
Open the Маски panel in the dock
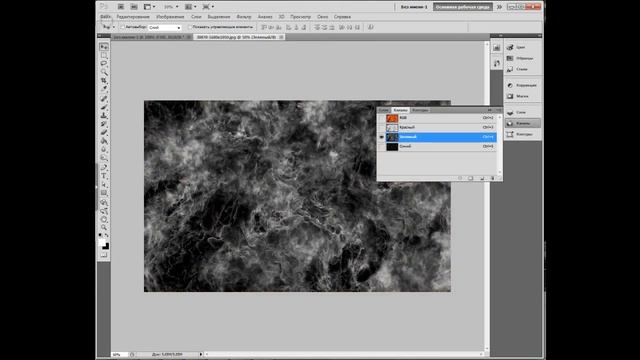point(523,96)
